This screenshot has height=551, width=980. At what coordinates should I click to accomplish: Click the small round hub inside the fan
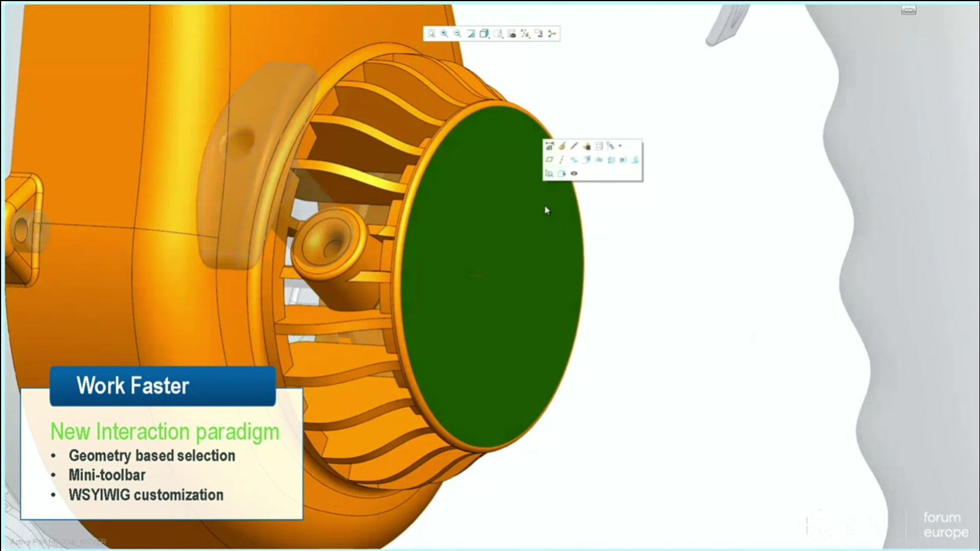pyautogui.click(x=329, y=244)
